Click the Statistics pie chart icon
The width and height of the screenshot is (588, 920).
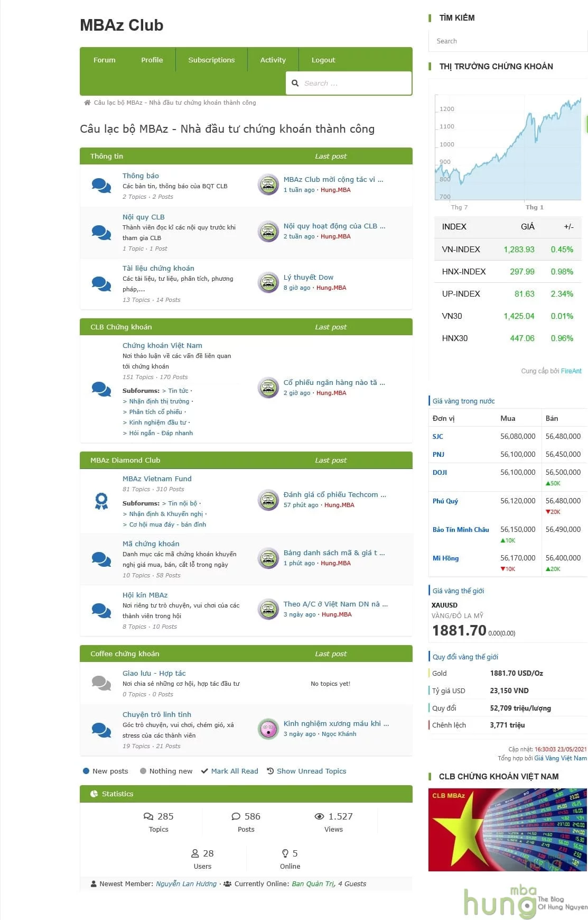pyautogui.click(x=94, y=794)
